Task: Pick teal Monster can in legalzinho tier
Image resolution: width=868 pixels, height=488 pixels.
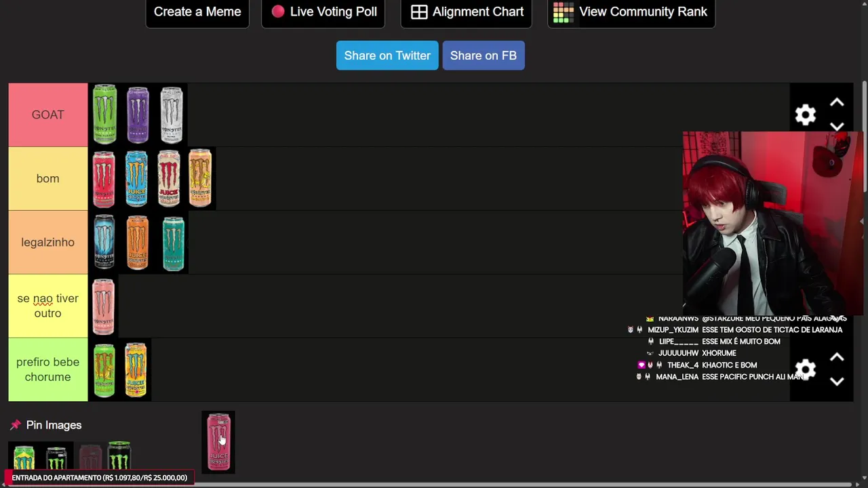Action: [x=173, y=243]
